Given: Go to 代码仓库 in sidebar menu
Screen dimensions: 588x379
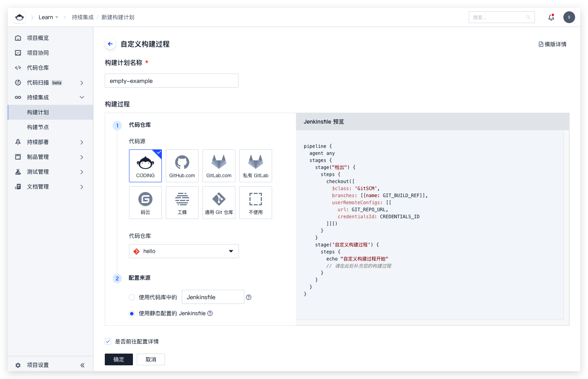Looking at the screenshot, I should pyautogui.click(x=38, y=68).
